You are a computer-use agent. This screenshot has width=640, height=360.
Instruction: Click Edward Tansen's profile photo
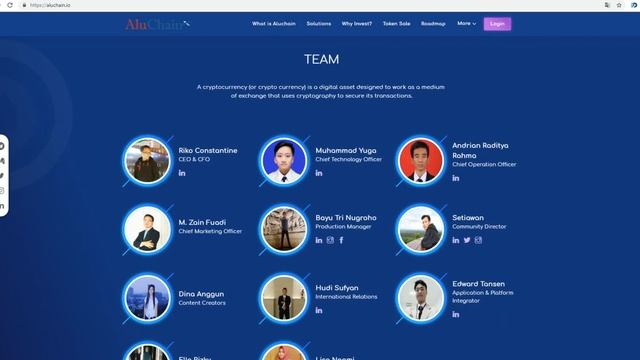tap(421, 298)
